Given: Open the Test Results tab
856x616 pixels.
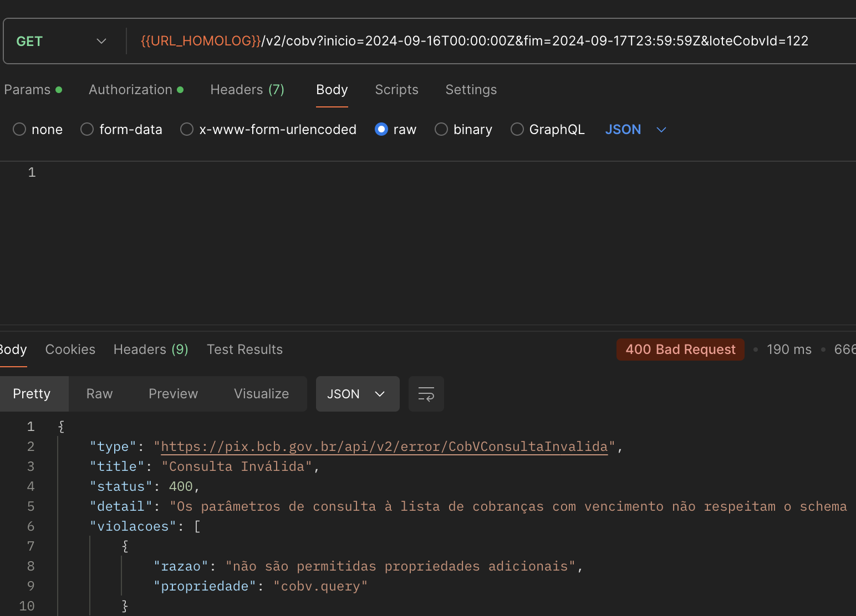Looking at the screenshot, I should (x=244, y=350).
